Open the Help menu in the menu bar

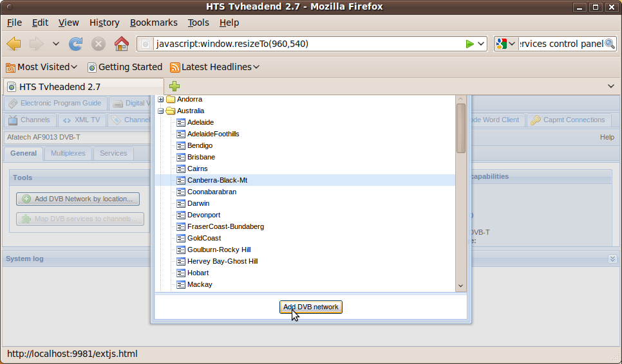click(x=229, y=23)
